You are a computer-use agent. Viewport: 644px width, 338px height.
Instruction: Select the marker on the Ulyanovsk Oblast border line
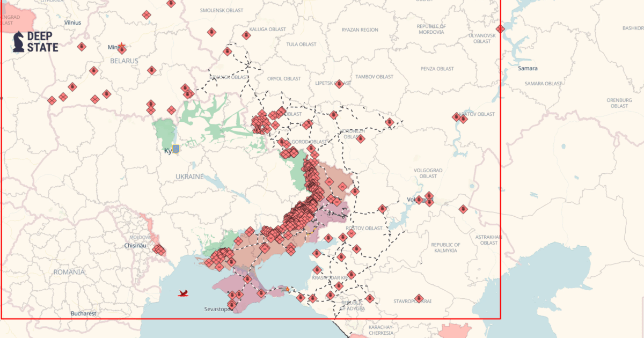coord(500,29)
